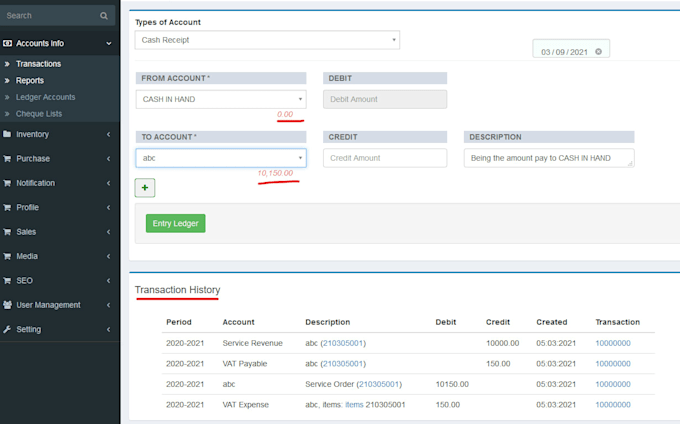680x424 pixels.
Task: Click the Created column header
Action: [552, 322]
